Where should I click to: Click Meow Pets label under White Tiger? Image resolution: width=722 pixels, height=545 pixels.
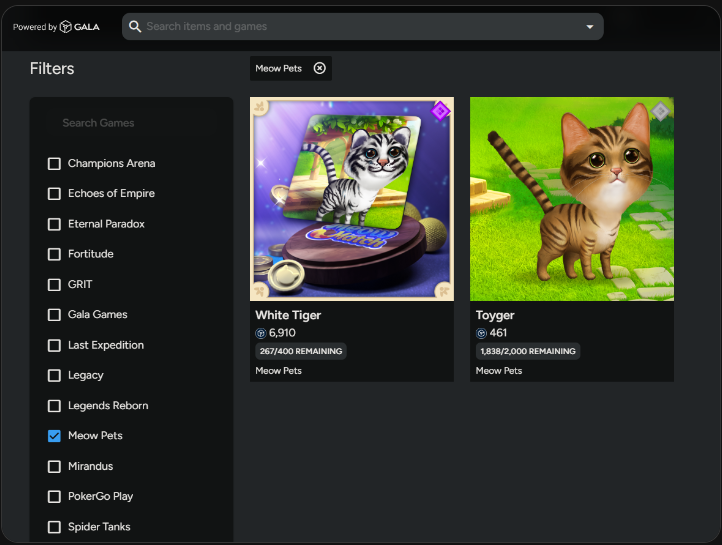point(279,371)
